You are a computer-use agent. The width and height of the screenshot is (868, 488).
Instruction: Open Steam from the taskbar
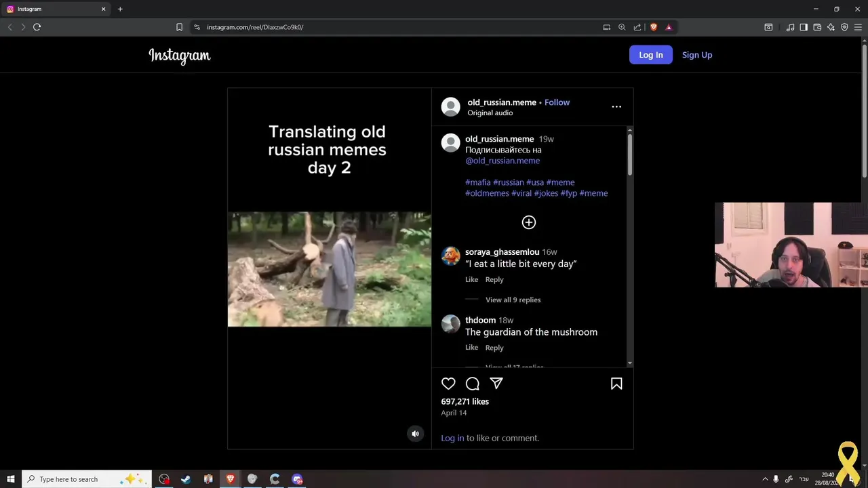click(x=186, y=479)
